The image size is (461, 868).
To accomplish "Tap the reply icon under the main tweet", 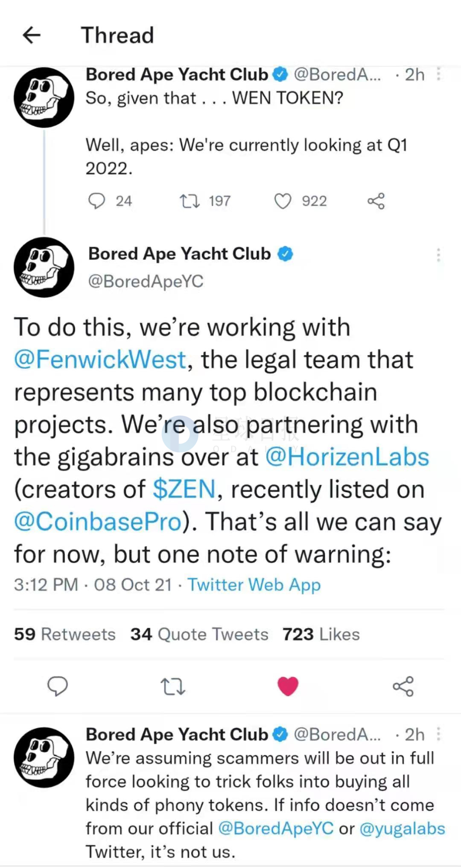I will click(x=57, y=686).
